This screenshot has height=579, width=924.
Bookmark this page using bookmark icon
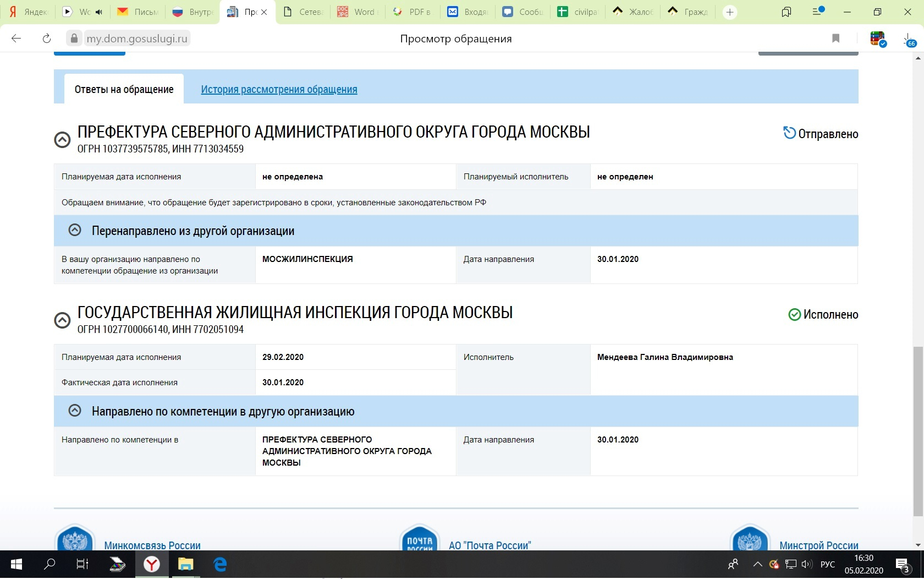[x=835, y=39]
